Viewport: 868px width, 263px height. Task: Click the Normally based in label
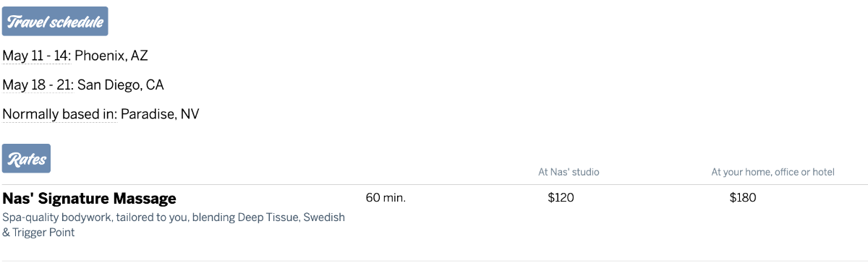tap(59, 114)
